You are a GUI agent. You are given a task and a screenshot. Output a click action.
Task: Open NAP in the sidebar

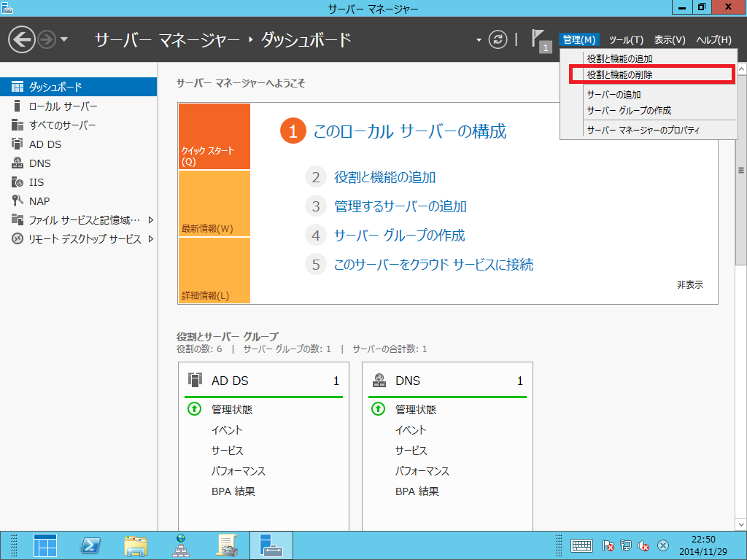(x=78, y=201)
